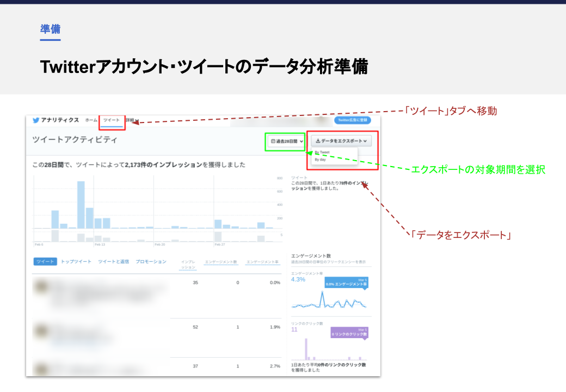This screenshot has width=566, height=392.
Task: Click the impressions value 37
Action: click(195, 366)
